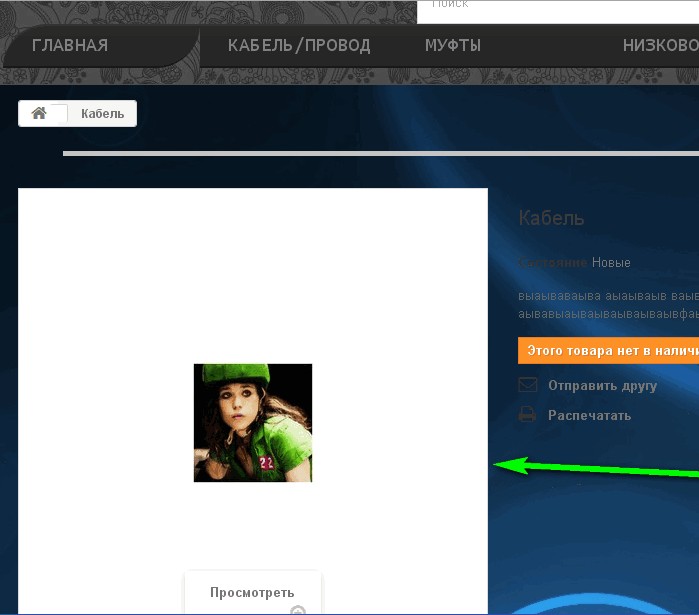Screen dimensions: 699x615
Task: Click the home icon in breadcrumb
Action: [39, 113]
